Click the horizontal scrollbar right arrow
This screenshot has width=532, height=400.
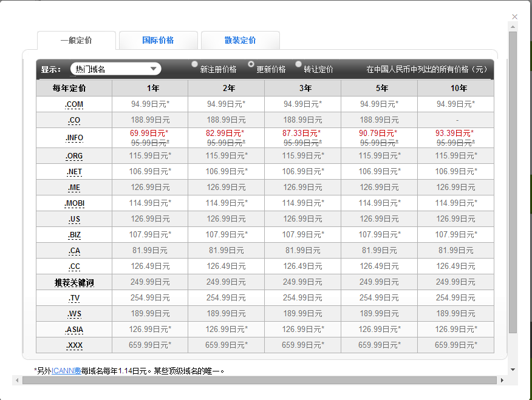tap(502, 381)
